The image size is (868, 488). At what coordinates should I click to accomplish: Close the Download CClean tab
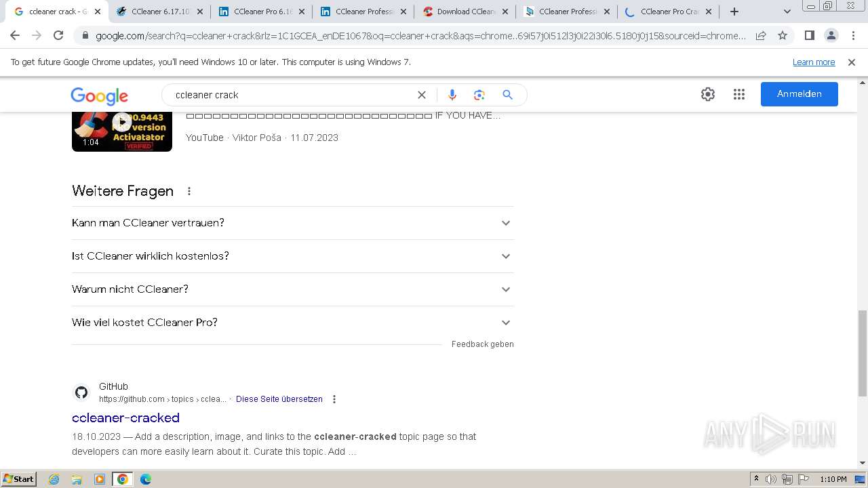505,12
